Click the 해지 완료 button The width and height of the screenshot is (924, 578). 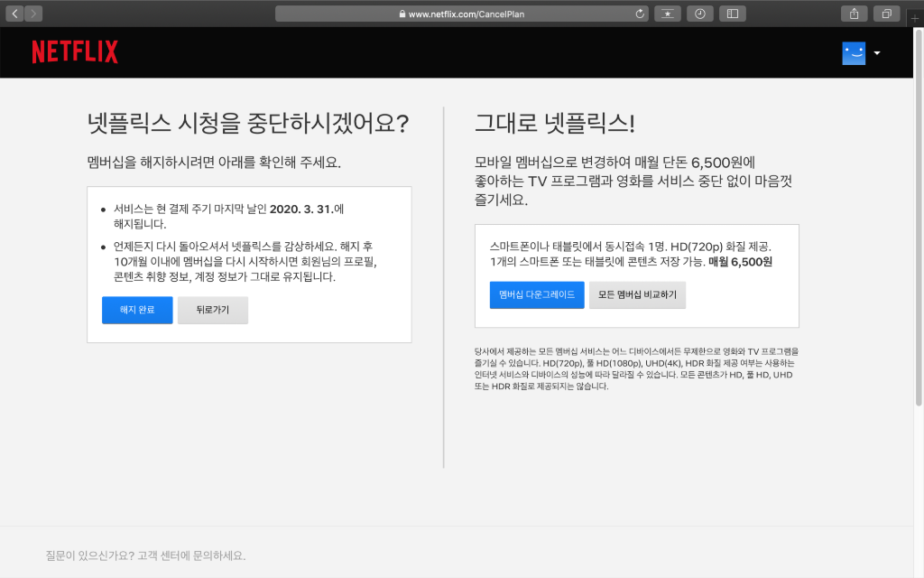point(137,310)
